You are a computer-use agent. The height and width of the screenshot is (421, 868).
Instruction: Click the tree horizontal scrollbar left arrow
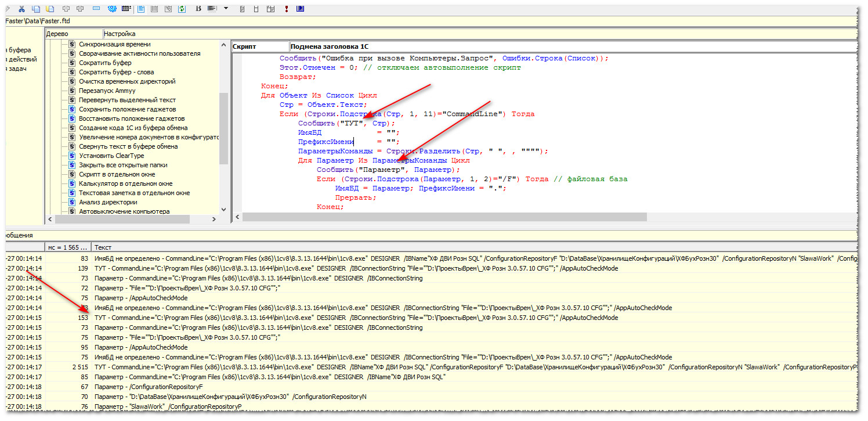(50, 219)
